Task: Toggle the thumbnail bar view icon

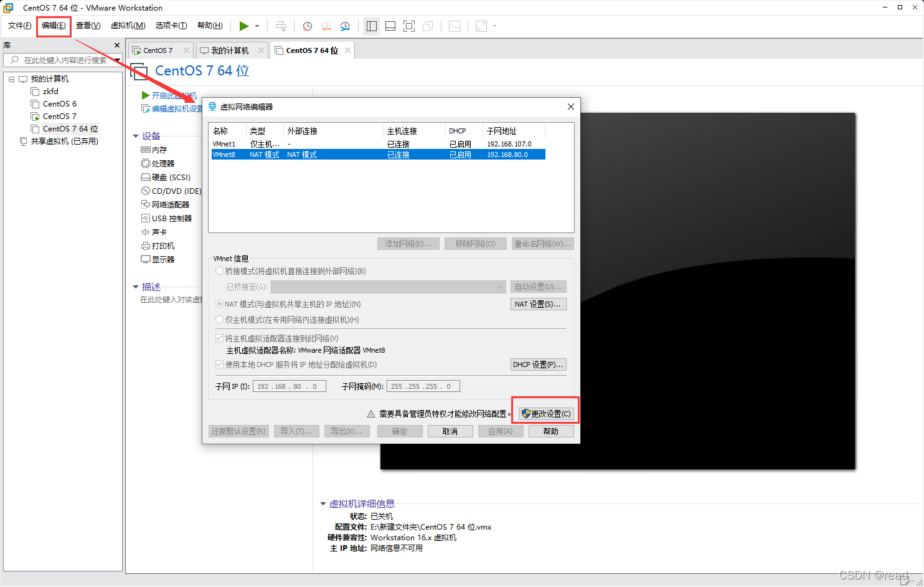Action: pyautogui.click(x=390, y=26)
